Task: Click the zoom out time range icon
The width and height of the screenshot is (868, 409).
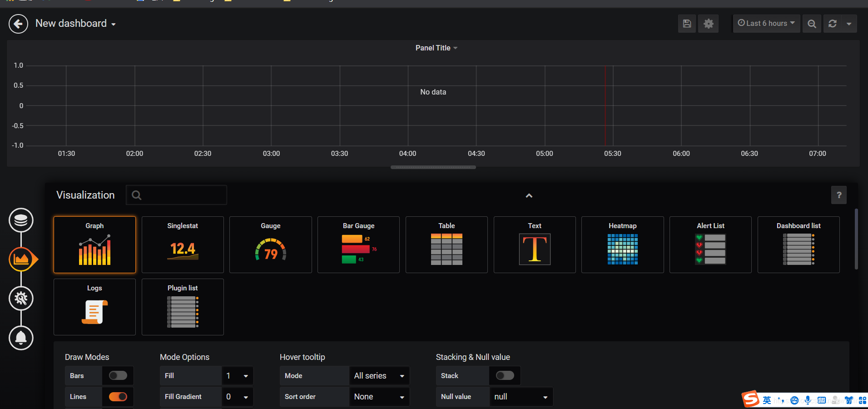Action: pos(812,24)
